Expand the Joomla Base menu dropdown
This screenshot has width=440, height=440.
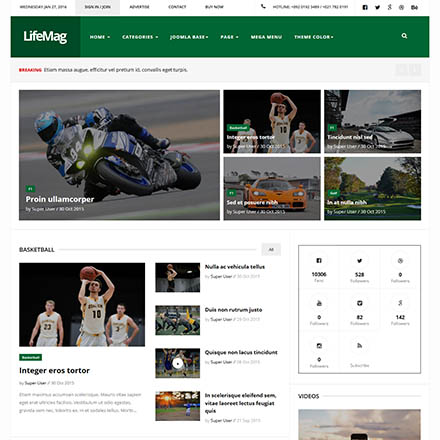(189, 37)
